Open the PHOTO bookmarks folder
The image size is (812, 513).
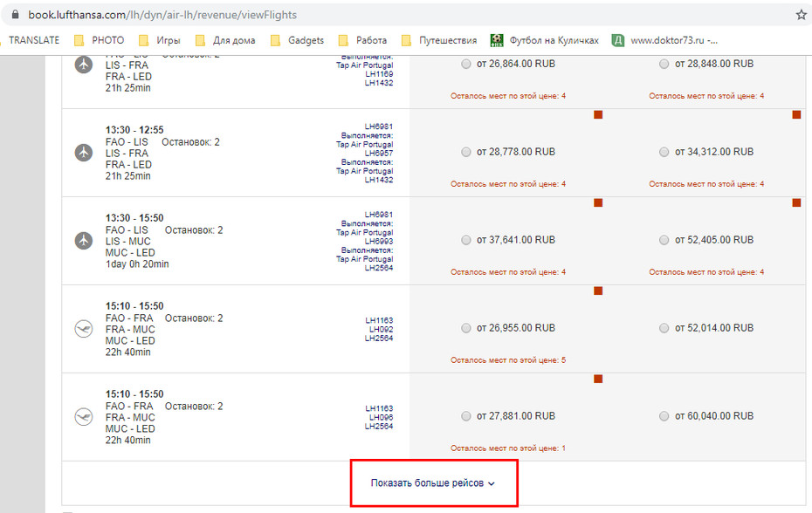tap(100, 40)
